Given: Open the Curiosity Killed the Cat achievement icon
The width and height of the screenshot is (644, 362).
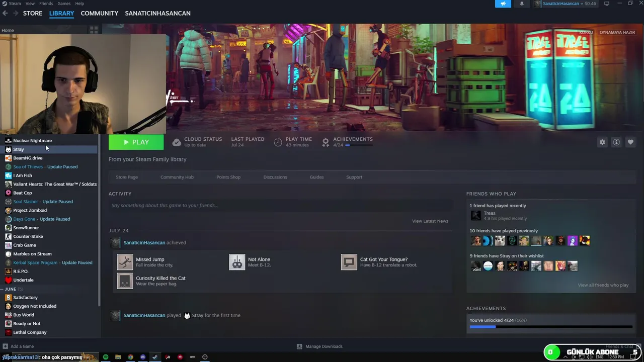Looking at the screenshot, I should [125, 281].
